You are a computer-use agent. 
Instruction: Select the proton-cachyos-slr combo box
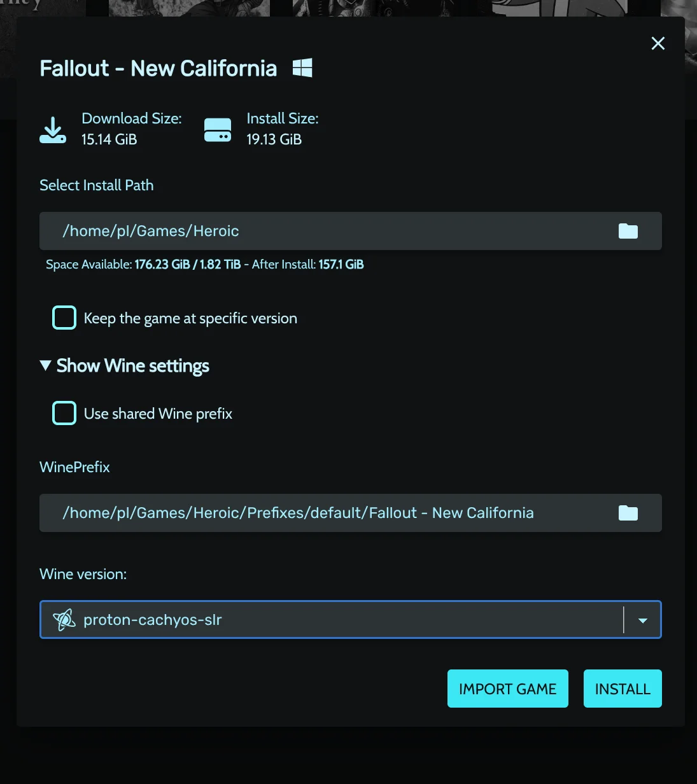(x=351, y=620)
